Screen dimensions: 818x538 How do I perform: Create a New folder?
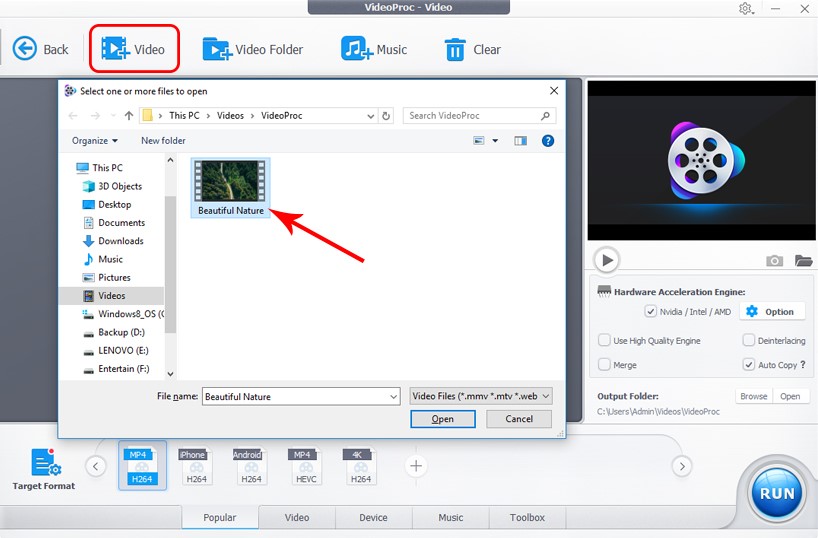163,141
